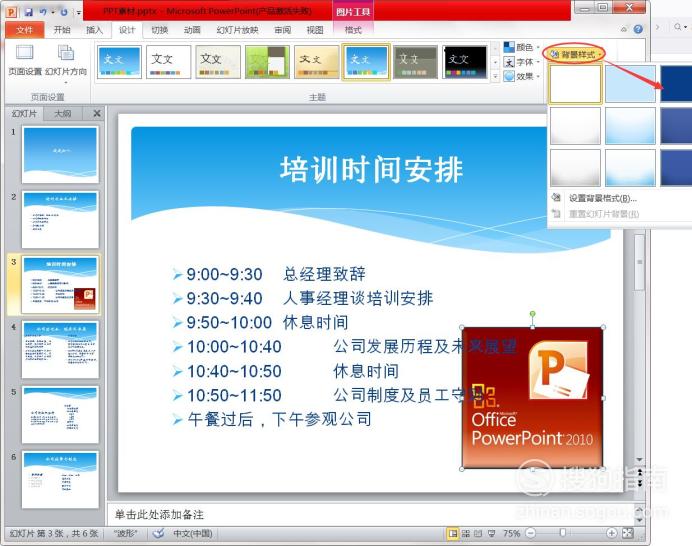Open 字体 theme fonts dropdown
This screenshot has height=546, width=692.
(522, 62)
